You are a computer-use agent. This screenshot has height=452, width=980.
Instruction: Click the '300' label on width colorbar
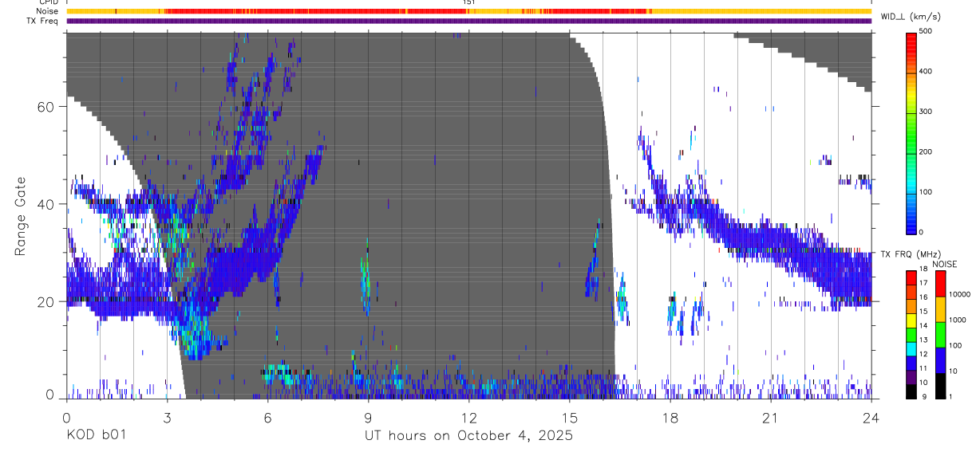[x=927, y=112]
